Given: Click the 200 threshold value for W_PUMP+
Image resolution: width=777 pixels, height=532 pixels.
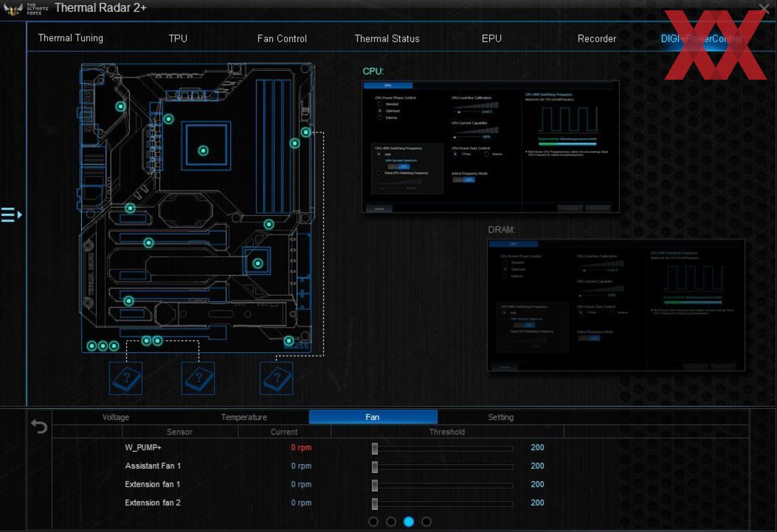Looking at the screenshot, I should tap(537, 448).
